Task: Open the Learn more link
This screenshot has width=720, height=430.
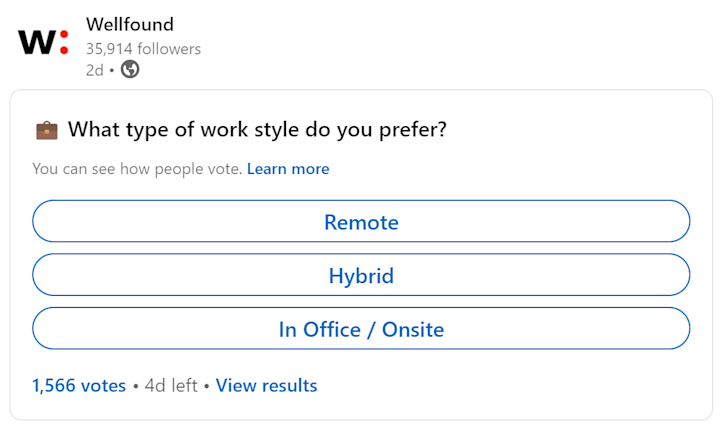Action: (288, 169)
